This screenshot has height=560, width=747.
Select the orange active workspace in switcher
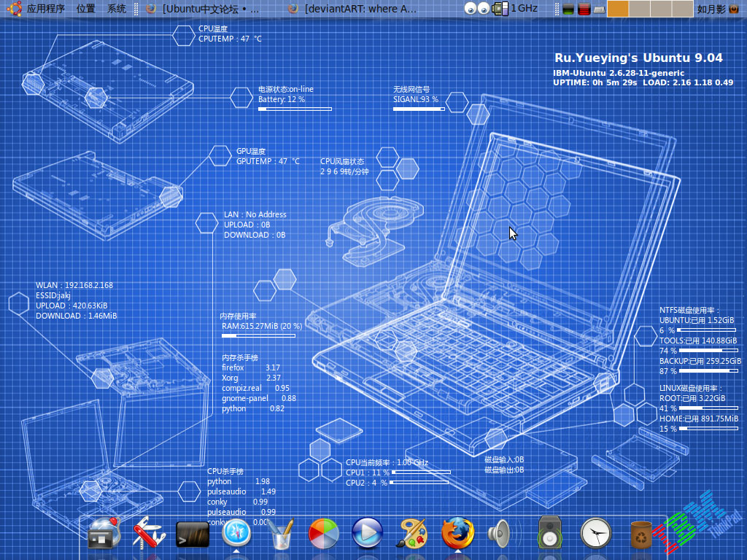(x=618, y=9)
